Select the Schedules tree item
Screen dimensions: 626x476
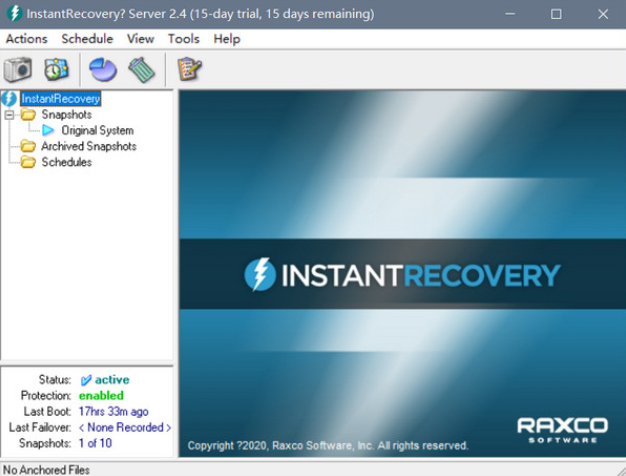(66, 162)
